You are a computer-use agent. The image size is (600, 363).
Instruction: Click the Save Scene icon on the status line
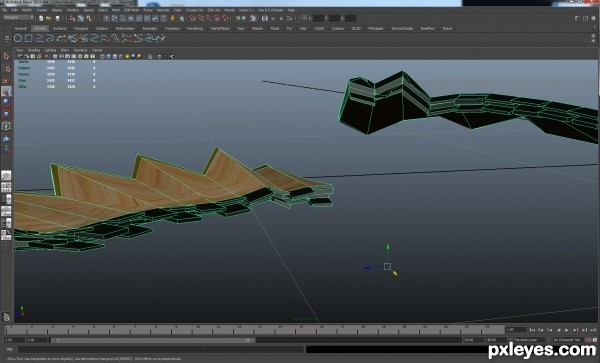[57, 18]
